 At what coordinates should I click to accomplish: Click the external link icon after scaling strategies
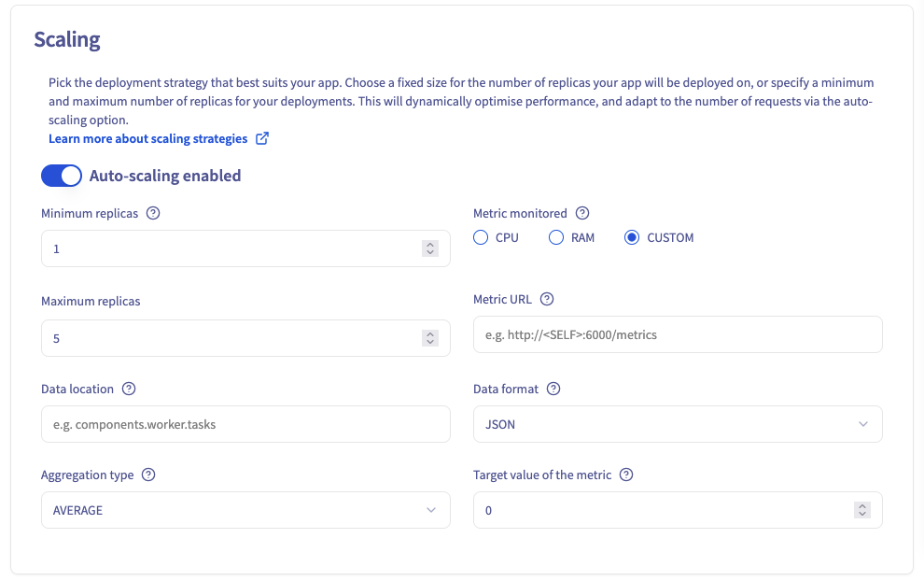[262, 138]
